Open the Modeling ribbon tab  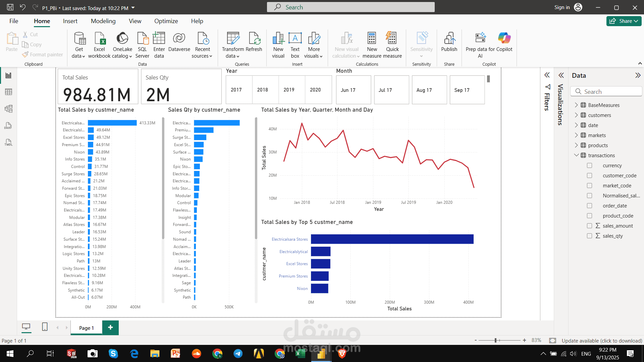(x=103, y=21)
